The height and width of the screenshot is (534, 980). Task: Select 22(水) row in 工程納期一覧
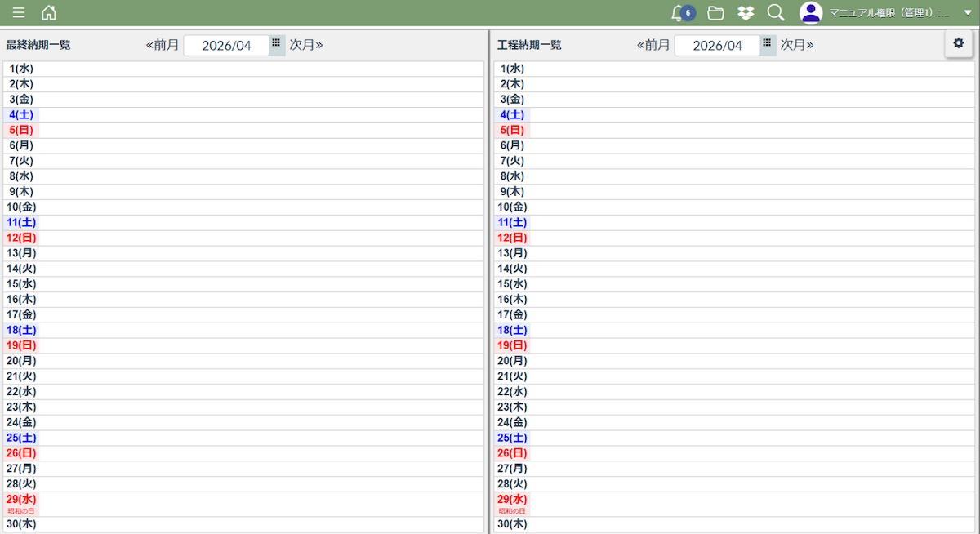point(736,392)
